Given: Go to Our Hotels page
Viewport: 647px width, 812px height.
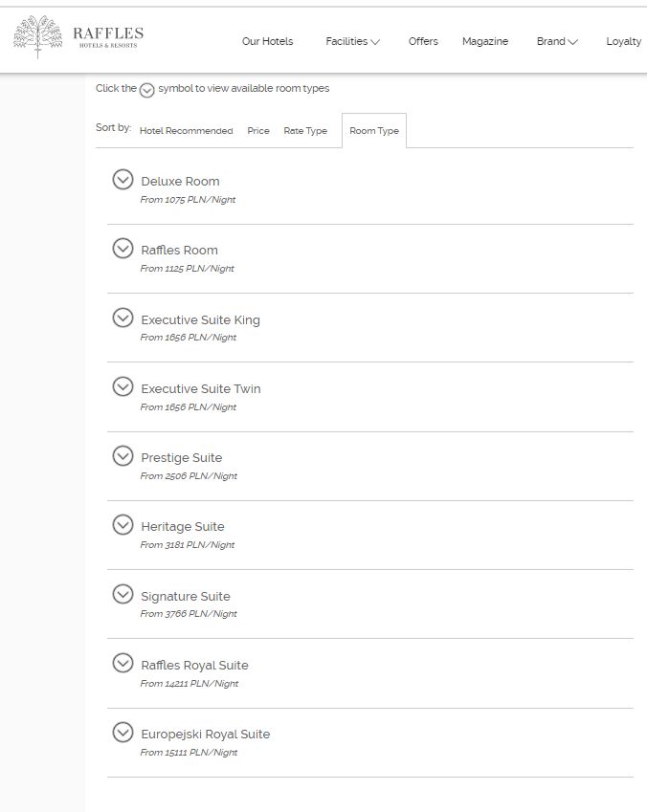Looking at the screenshot, I should tap(267, 41).
